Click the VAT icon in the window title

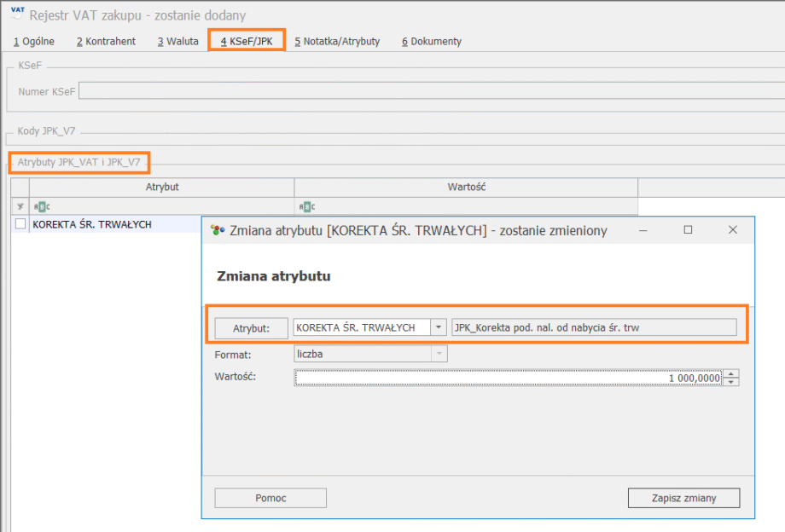[16, 14]
